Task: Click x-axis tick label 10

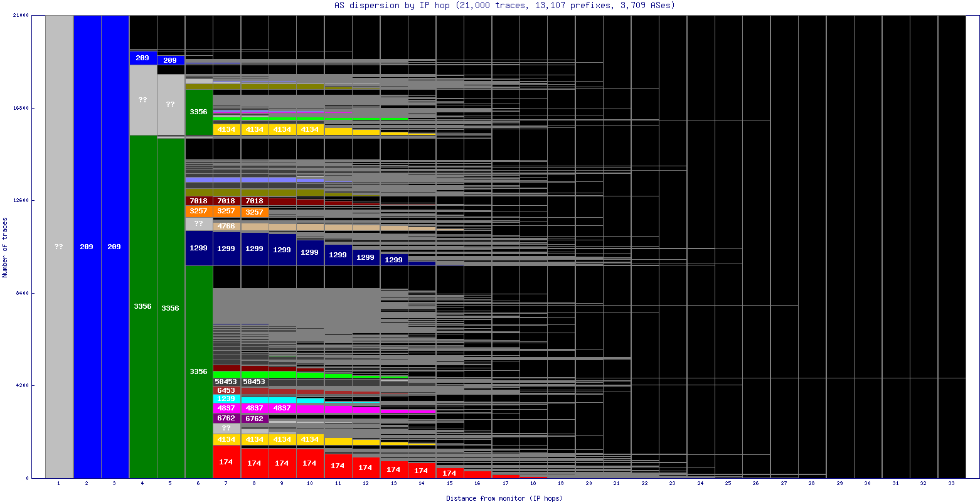Action: click(310, 484)
